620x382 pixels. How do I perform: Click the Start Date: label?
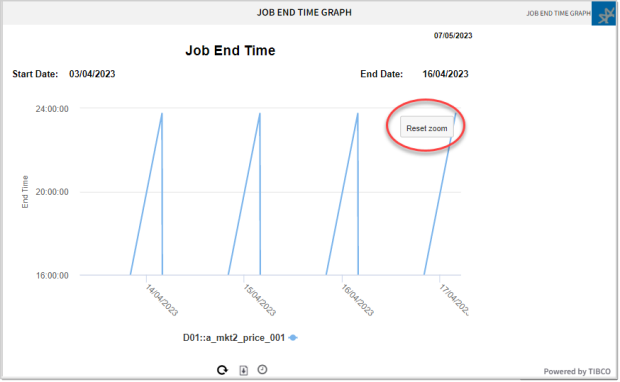pyautogui.click(x=35, y=74)
